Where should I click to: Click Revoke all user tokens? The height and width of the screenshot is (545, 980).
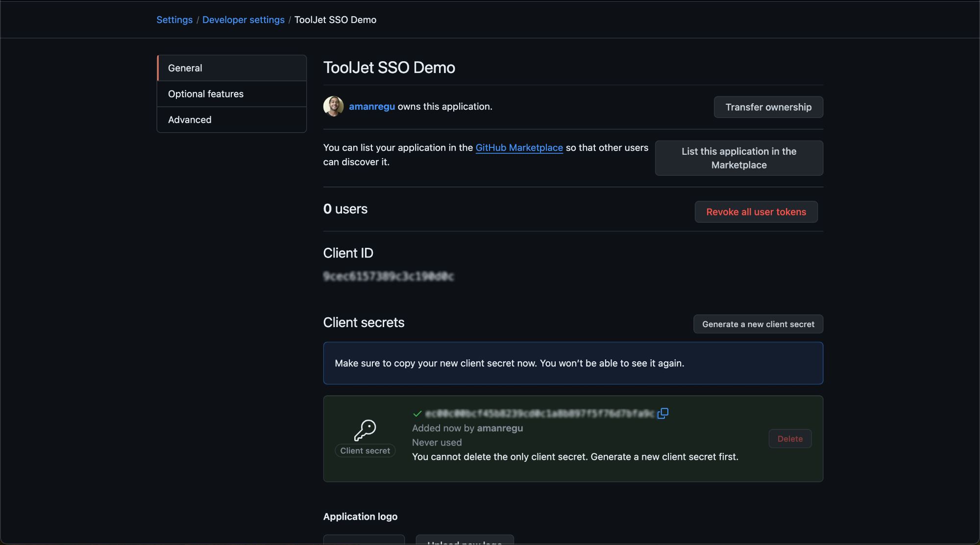coord(756,212)
